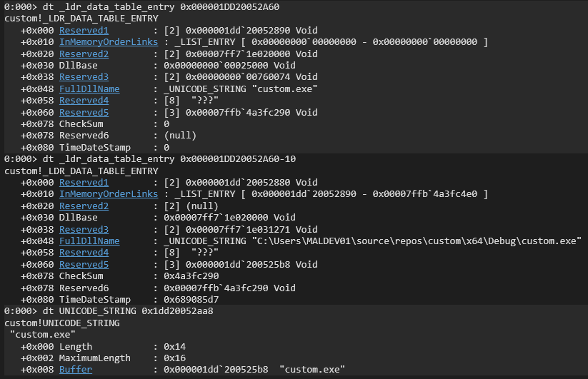Image resolution: width=588 pixels, height=379 pixels.
Task: Open FullDllName link showing only "custom.exe"
Action: [89, 89]
